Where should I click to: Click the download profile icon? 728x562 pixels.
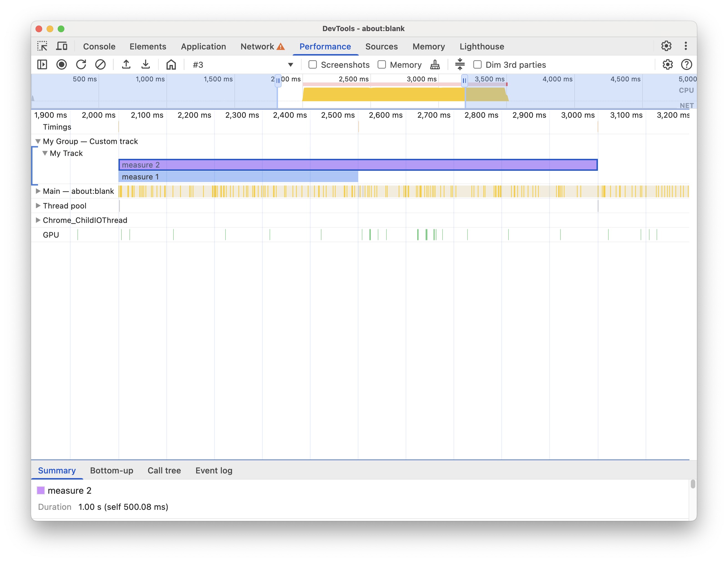point(146,64)
